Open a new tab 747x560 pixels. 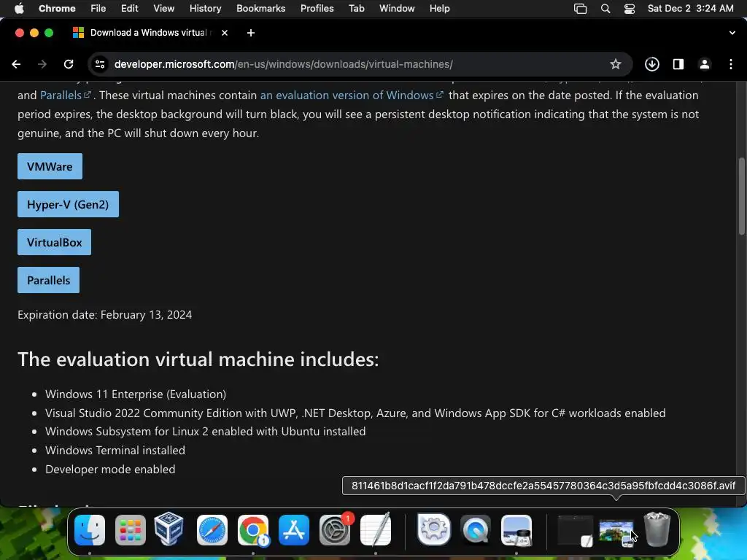[251, 33]
